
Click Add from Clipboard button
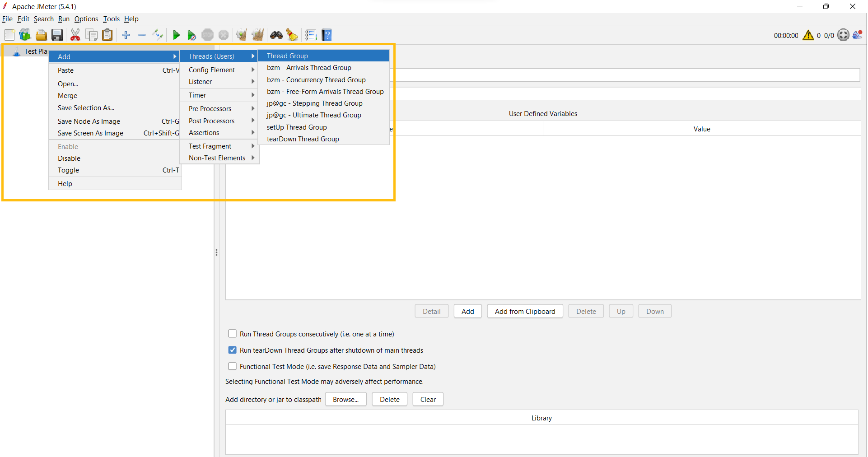click(x=525, y=311)
